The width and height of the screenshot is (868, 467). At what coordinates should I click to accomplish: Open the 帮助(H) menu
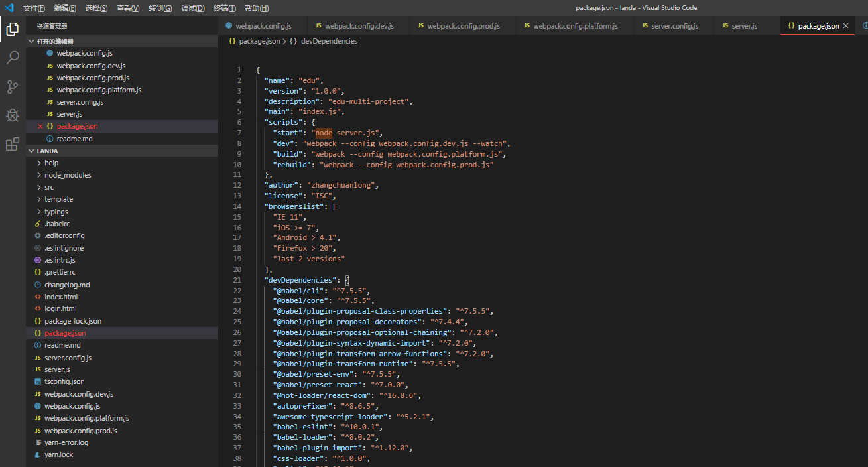[x=257, y=8]
